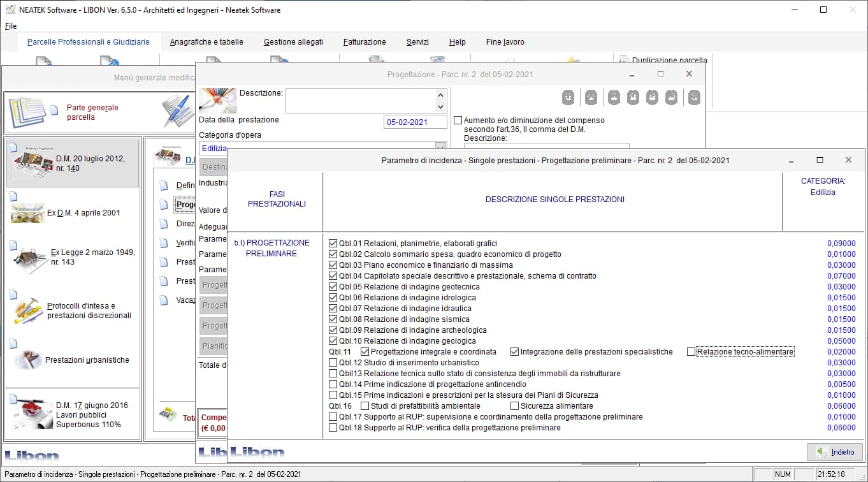This screenshot has width=868, height=482.
Task: Check the Sicurezza alimentare box
Action: 515,406
